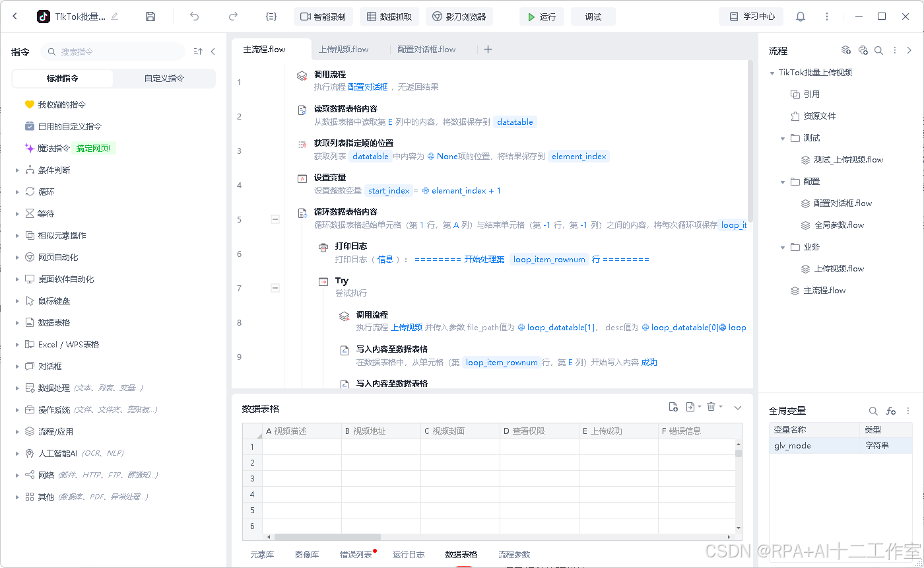The height and width of the screenshot is (568, 924).
Task: Add a new flow tab with the plus icon
Action: pos(488,49)
